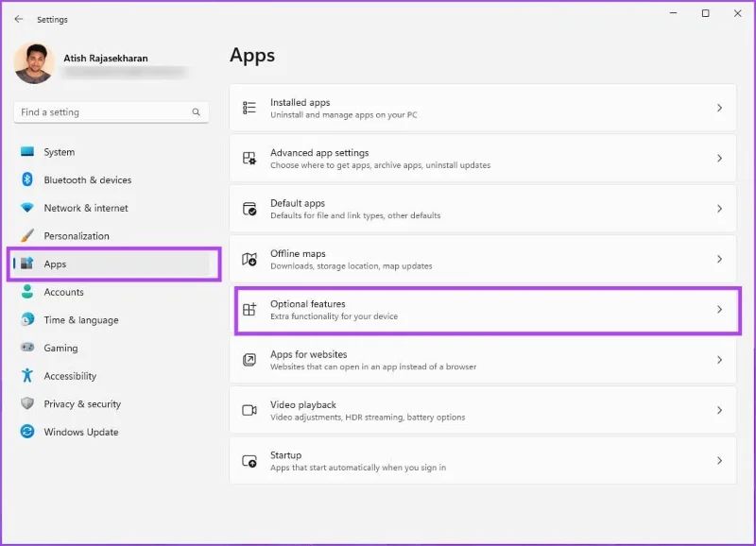Open Startup title
Viewport: 756px width, 546px height.
(286, 455)
